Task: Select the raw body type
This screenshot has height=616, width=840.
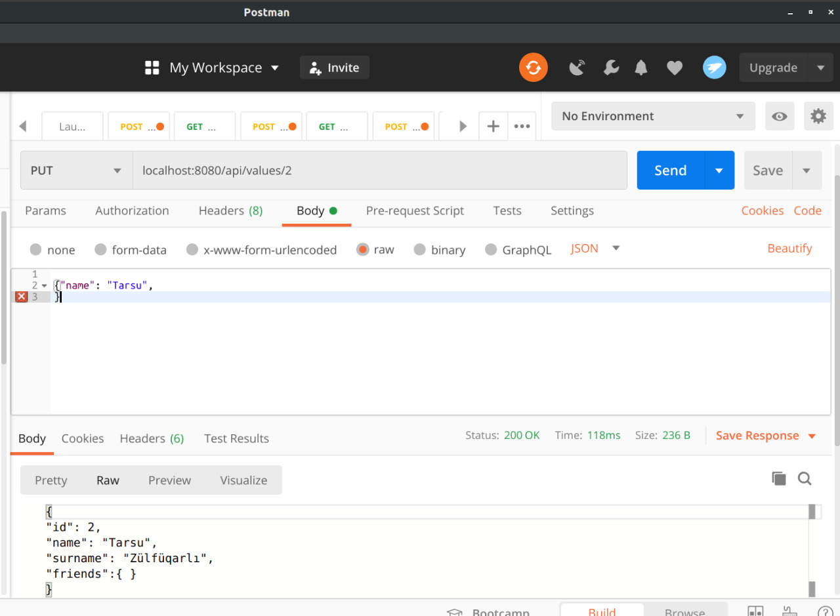Action: (363, 249)
